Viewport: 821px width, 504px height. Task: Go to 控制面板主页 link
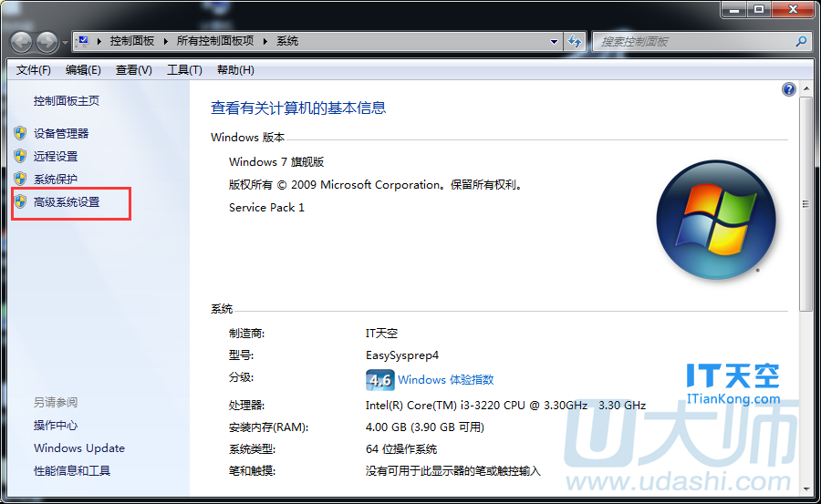[67, 101]
